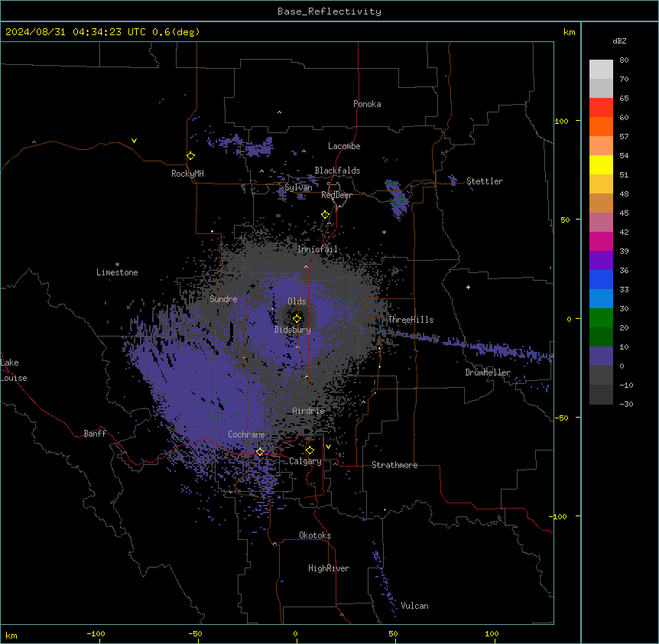This screenshot has width=659, height=644.
Task: Click the 80 value atop the legend
Action: 624,60
